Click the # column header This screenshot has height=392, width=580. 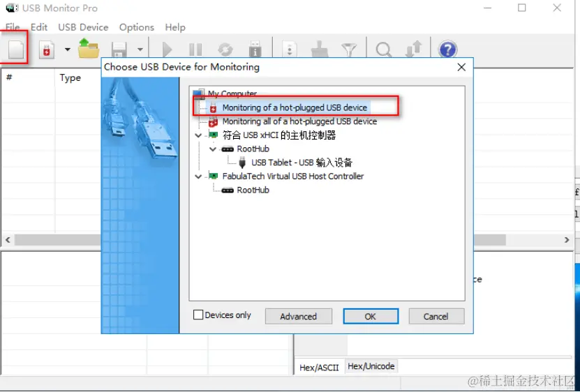(x=9, y=77)
